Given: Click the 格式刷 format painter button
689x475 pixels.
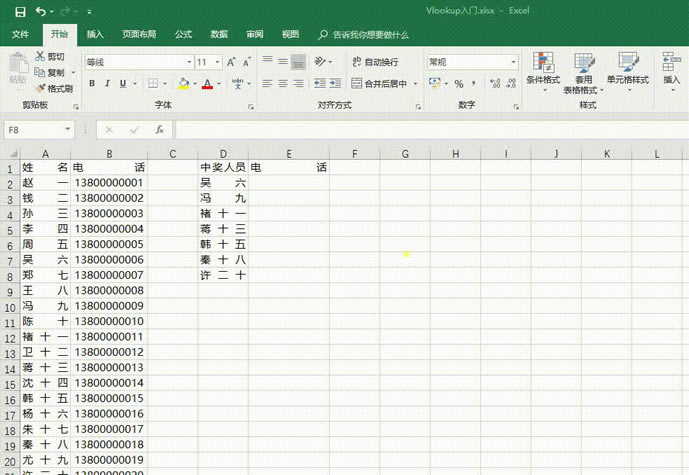Looking at the screenshot, I should click(54, 89).
